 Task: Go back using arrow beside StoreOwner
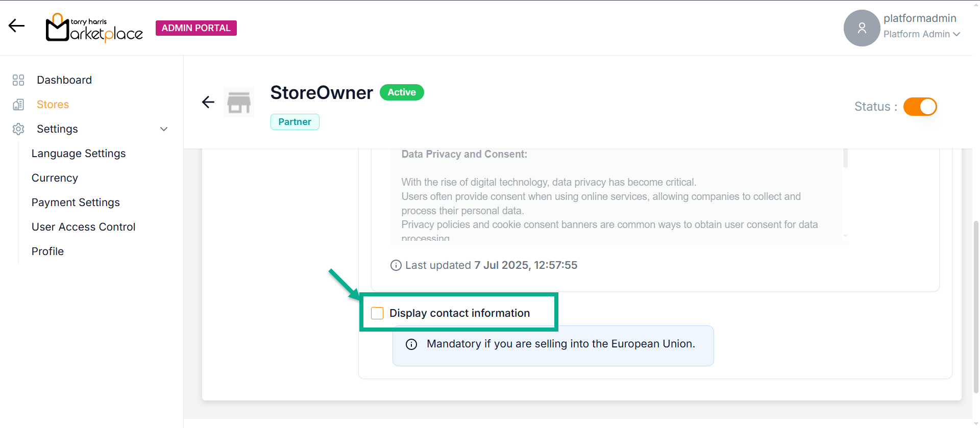pyautogui.click(x=208, y=103)
